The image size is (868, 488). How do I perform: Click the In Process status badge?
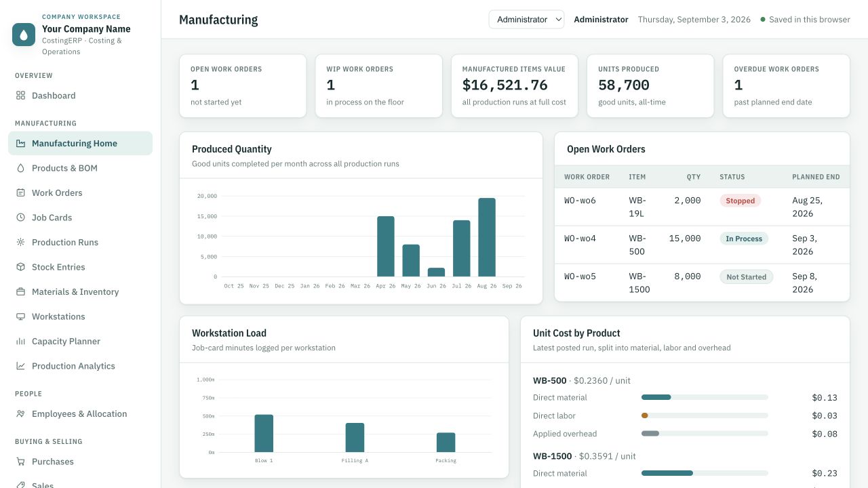pyautogui.click(x=744, y=239)
